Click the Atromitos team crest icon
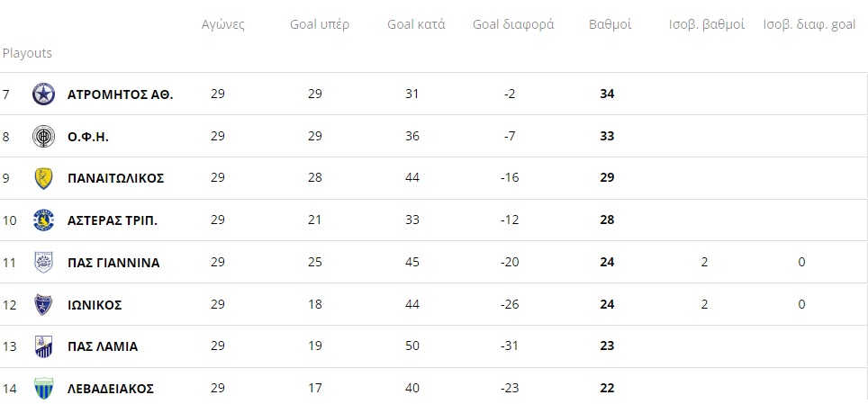 [44, 94]
